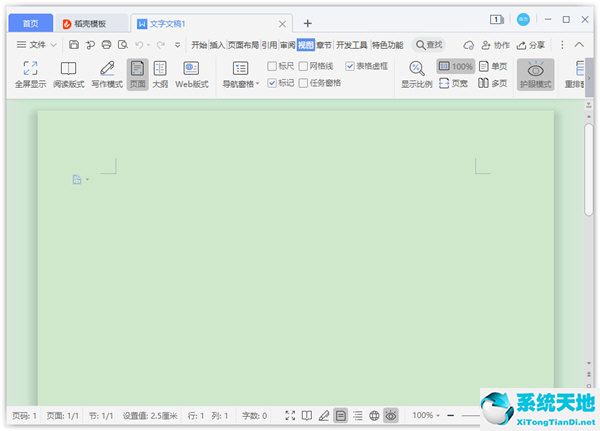600x431 pixels.
Task: Toggle status bar eye protection icon
Action: pos(391,415)
